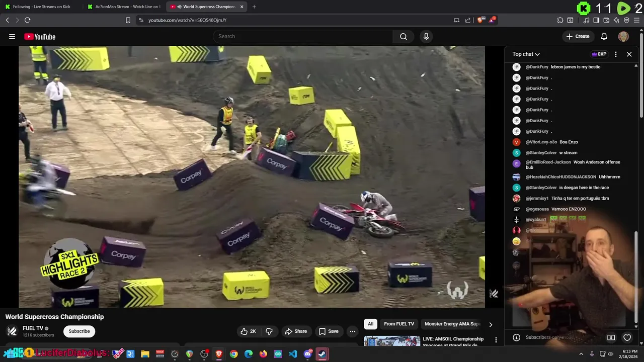
Task: Expand the Top chat dropdown
Action: [x=526, y=54]
